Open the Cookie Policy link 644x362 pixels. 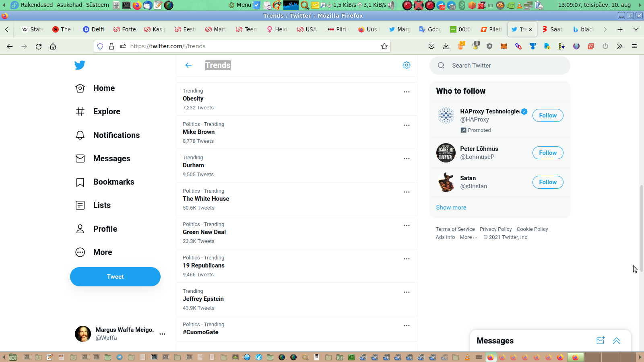click(532, 229)
